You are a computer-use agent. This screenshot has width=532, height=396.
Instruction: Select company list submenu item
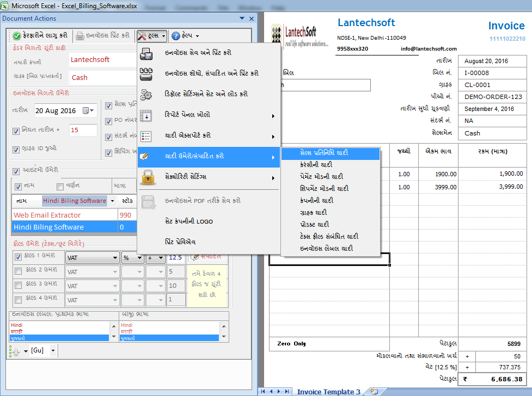click(331, 201)
